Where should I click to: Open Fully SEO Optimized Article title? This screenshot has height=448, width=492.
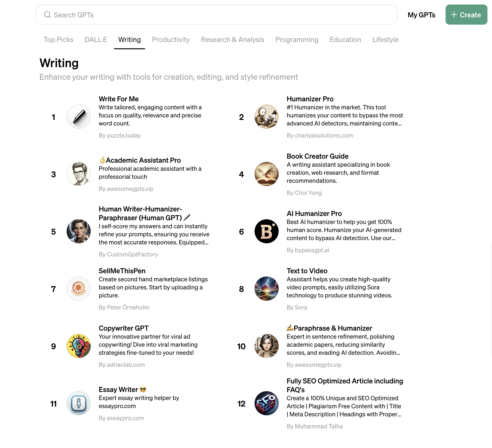[345, 385]
